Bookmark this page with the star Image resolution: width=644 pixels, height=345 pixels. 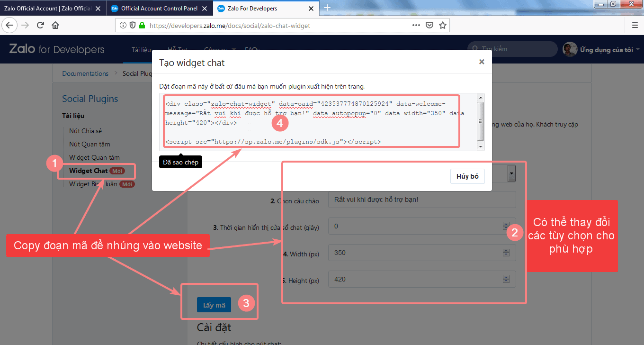(x=442, y=26)
